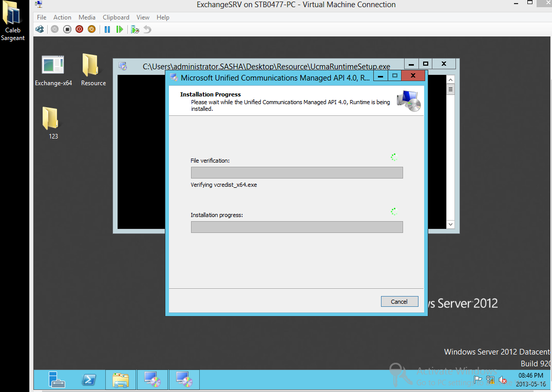Close the UCMA installer dialog
This screenshot has height=392, width=552.
(413, 76)
